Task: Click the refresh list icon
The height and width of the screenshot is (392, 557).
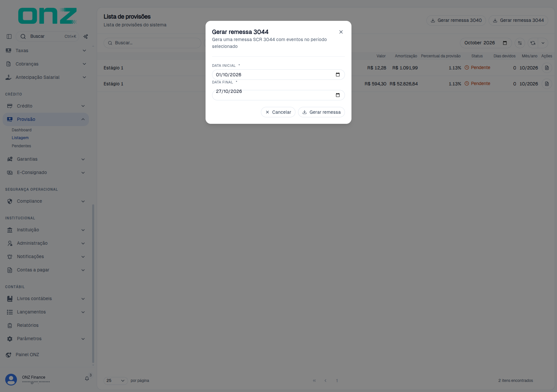Action: 533,43
